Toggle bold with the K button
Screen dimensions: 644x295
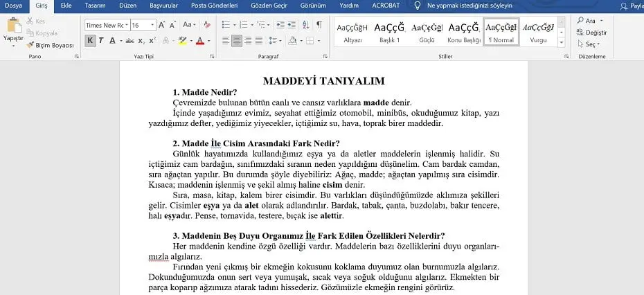click(x=90, y=41)
